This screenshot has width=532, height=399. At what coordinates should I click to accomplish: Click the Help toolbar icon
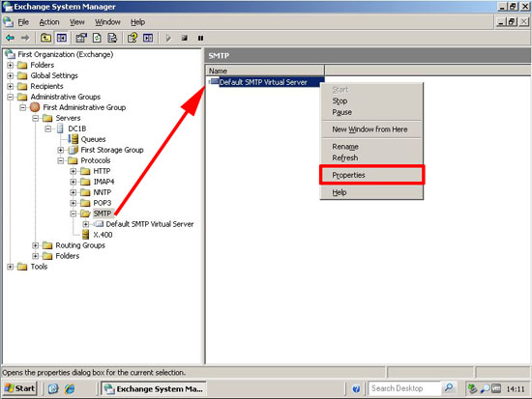[x=133, y=38]
